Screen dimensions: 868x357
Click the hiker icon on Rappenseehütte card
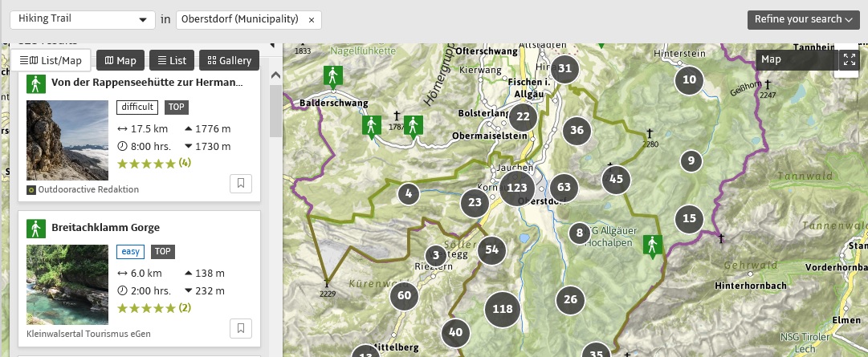click(36, 83)
